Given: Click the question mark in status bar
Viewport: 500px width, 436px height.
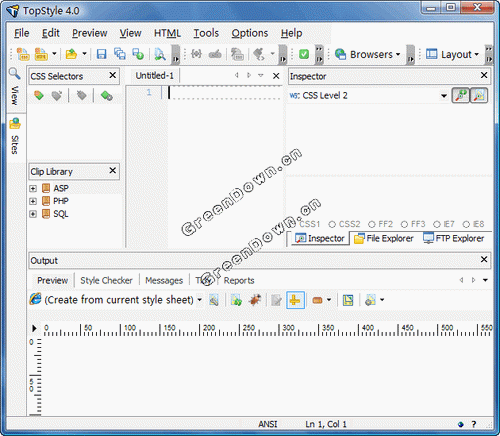Looking at the screenshot, I should (474, 424).
